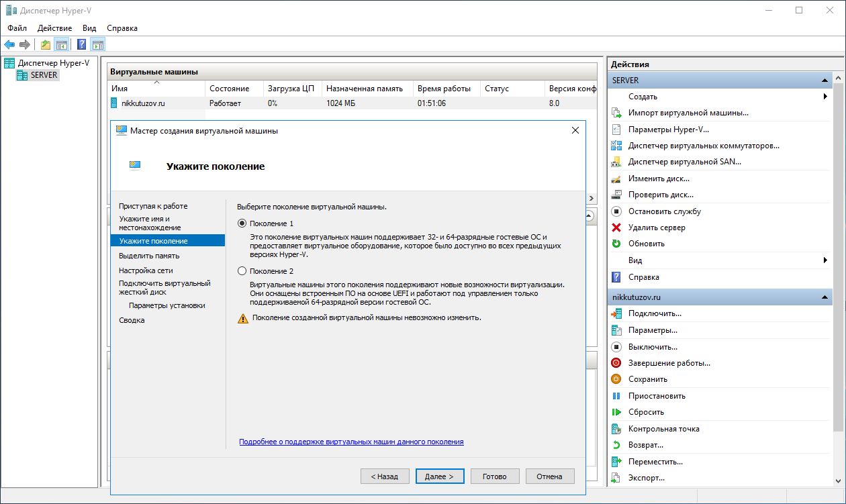
Task: Expand the Создать submenu arrow
Action: coord(825,97)
